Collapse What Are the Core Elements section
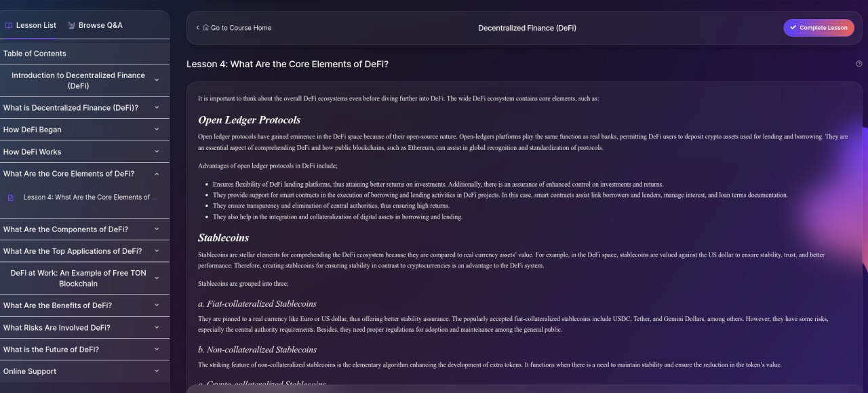868x393 pixels. (157, 174)
